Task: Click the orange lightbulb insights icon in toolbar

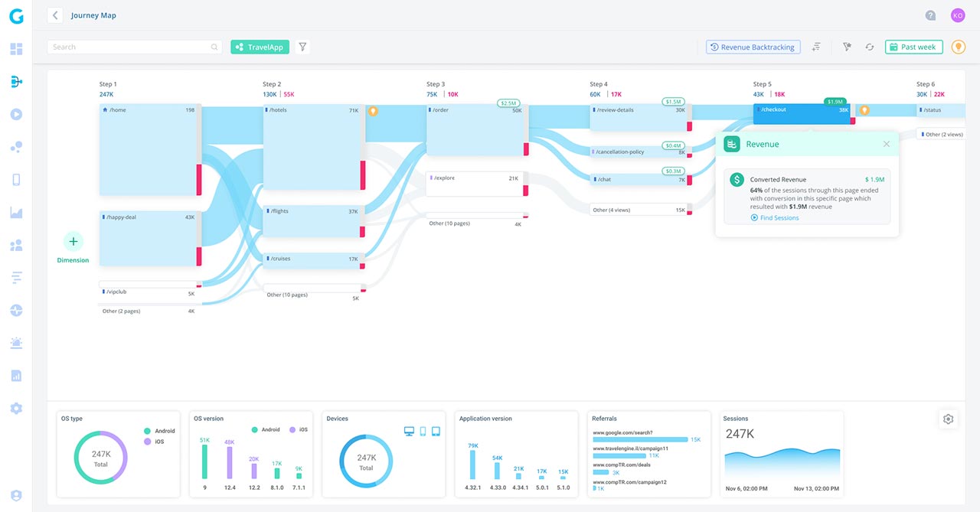Action: pos(958,47)
